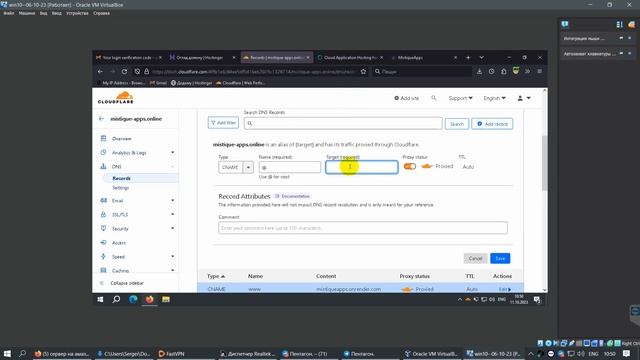The height and width of the screenshot is (360, 640).
Task: Open the user account menu
Action: [524, 98]
